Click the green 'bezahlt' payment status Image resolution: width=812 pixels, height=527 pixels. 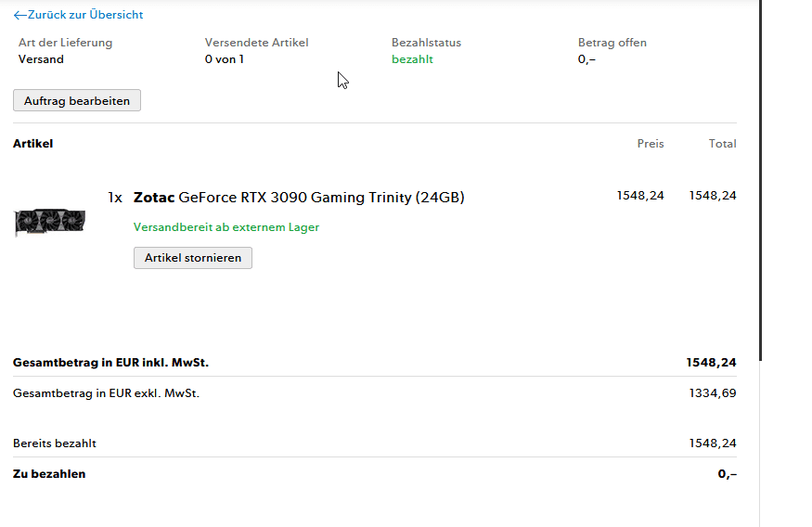pyautogui.click(x=412, y=59)
